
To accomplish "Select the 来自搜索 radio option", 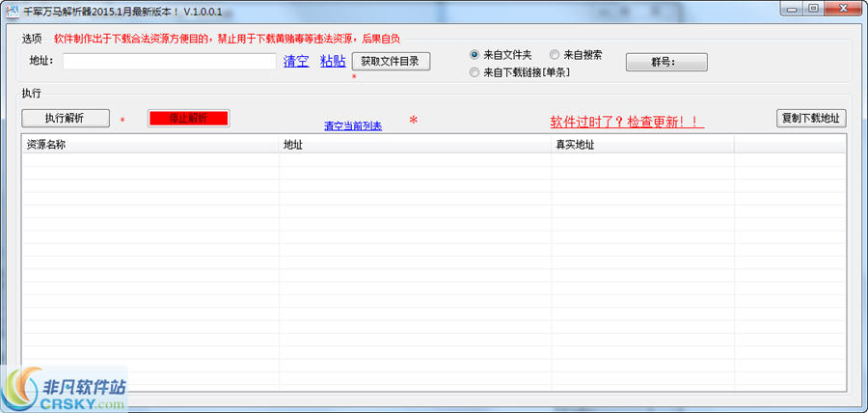I will click(x=576, y=55).
